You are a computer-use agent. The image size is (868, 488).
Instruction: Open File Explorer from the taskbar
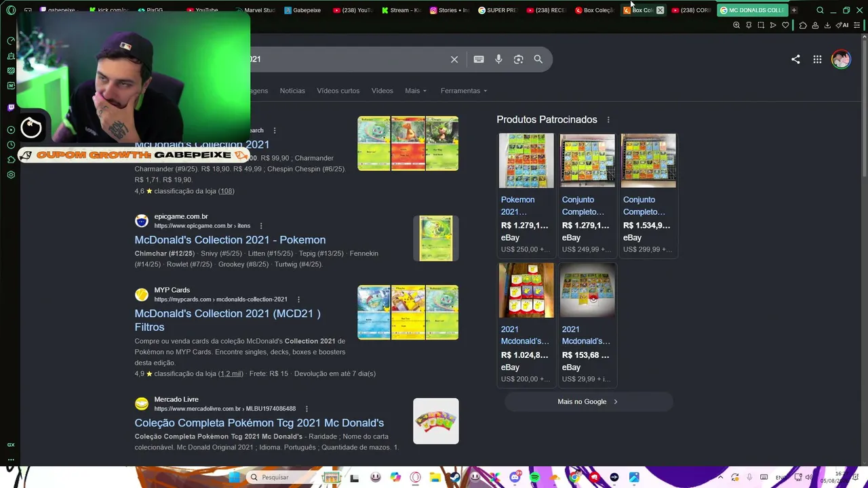435,477
